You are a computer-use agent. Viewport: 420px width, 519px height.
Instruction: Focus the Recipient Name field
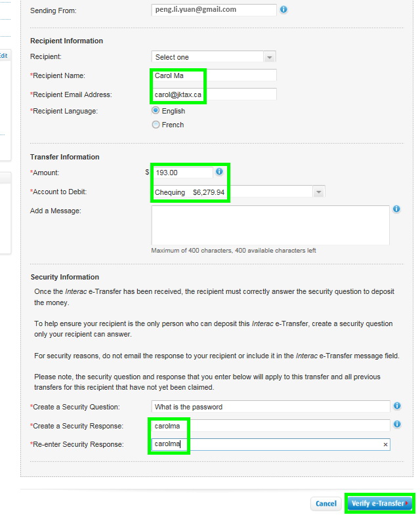pyautogui.click(x=213, y=75)
